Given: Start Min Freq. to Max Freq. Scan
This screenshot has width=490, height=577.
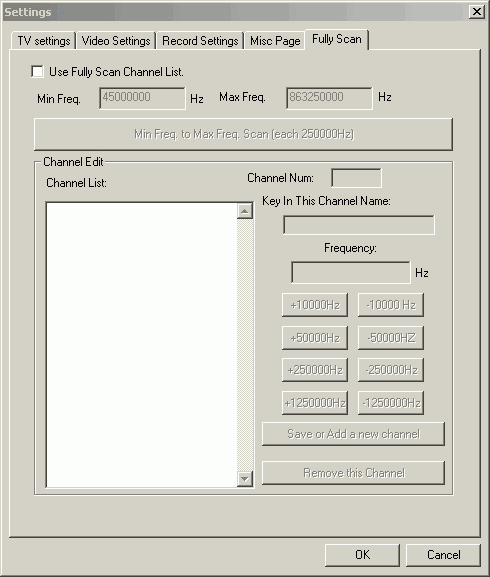Looking at the screenshot, I should tap(243, 134).
